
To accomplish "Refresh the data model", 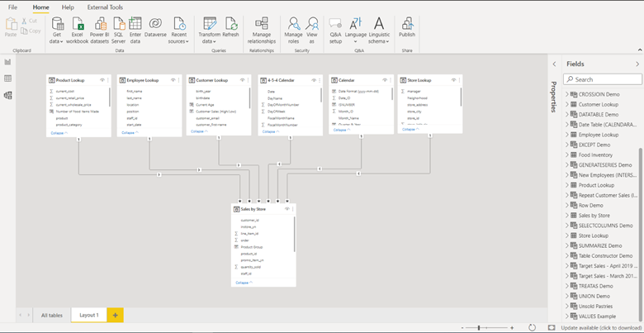I will 230,27.
